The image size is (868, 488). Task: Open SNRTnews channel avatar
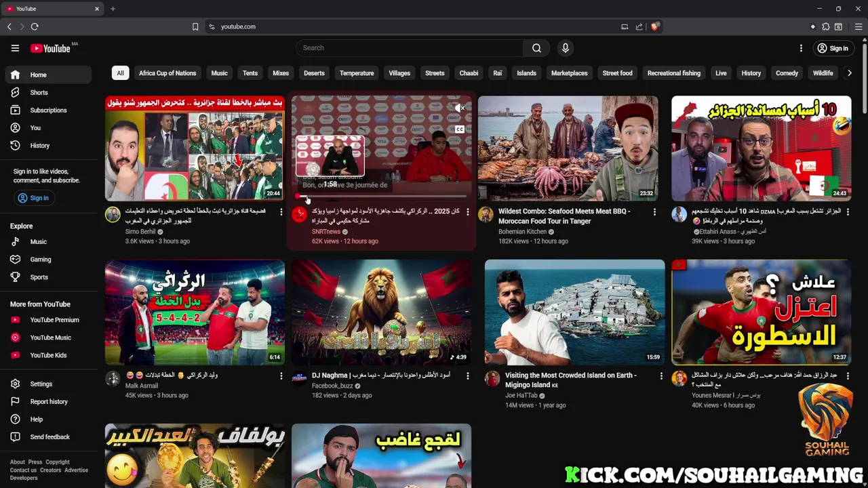point(299,215)
